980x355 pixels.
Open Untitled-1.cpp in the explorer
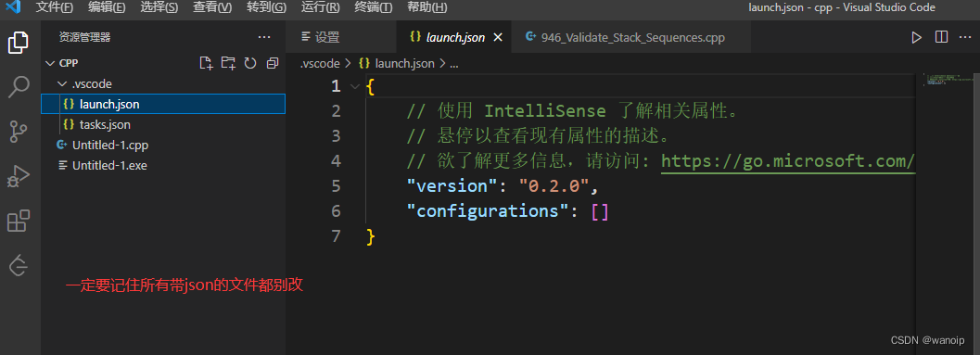pyautogui.click(x=163, y=145)
